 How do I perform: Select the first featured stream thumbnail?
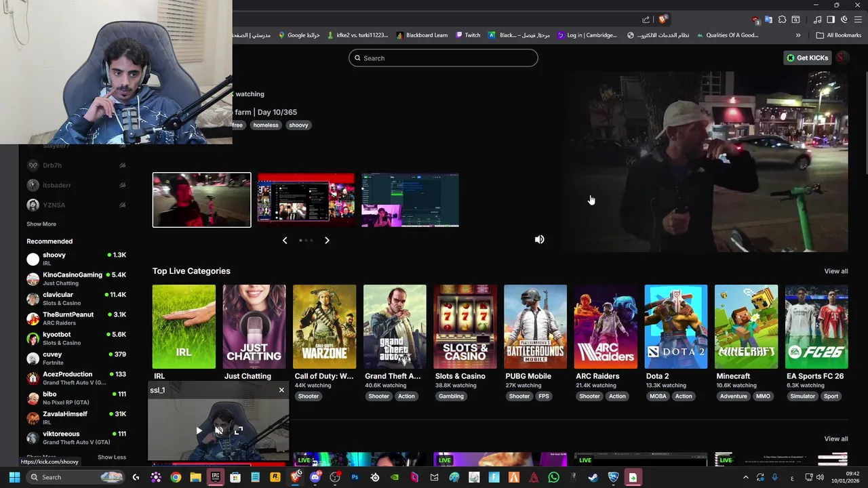pos(201,200)
